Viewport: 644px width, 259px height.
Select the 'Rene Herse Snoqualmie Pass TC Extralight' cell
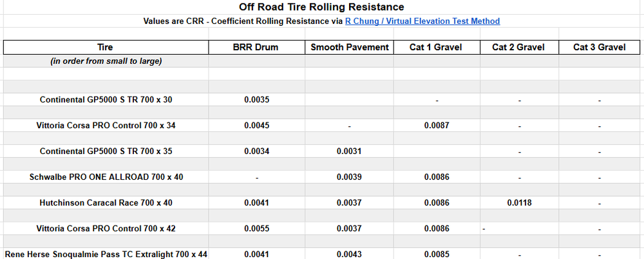[106, 254]
